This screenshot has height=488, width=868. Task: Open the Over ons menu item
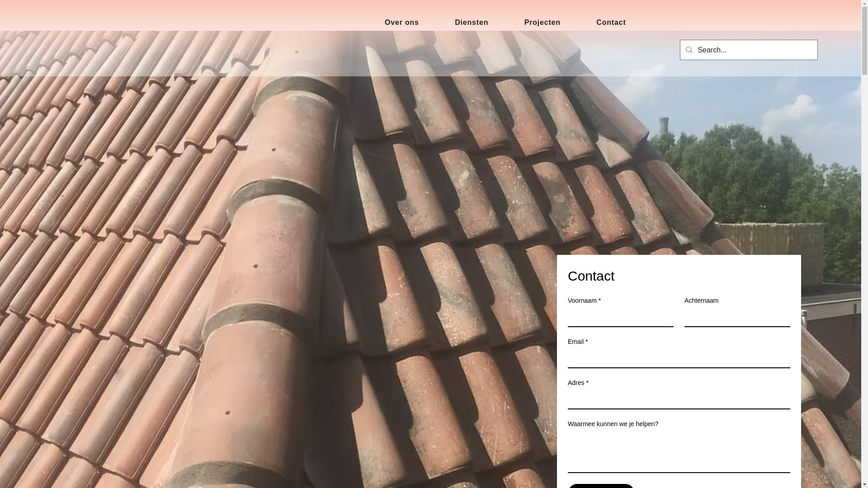401,23
